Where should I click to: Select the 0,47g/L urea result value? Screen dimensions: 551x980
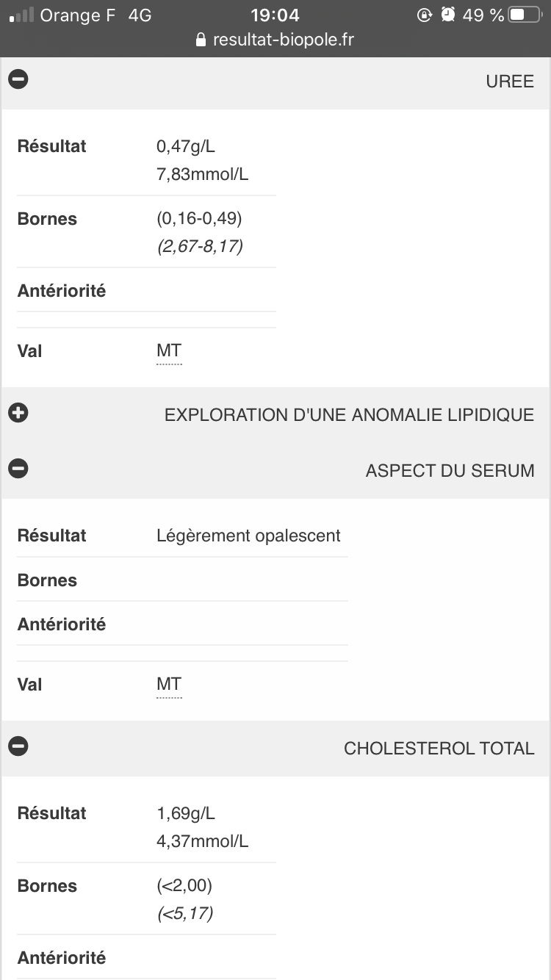click(x=186, y=146)
